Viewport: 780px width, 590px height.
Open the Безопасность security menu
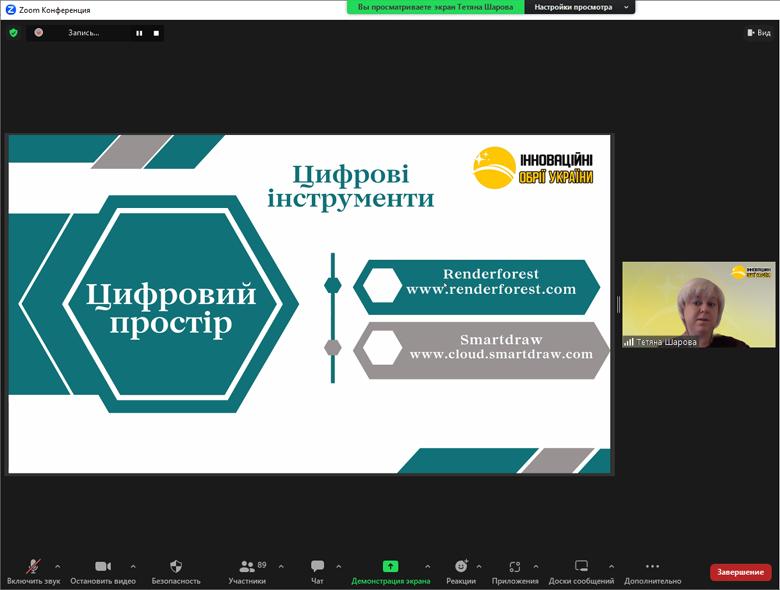click(176, 571)
